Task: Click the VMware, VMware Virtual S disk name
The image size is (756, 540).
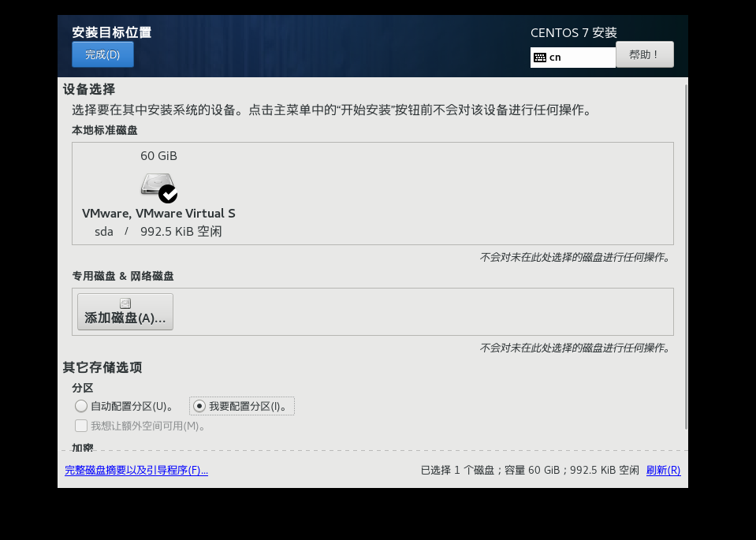Action: (x=158, y=213)
